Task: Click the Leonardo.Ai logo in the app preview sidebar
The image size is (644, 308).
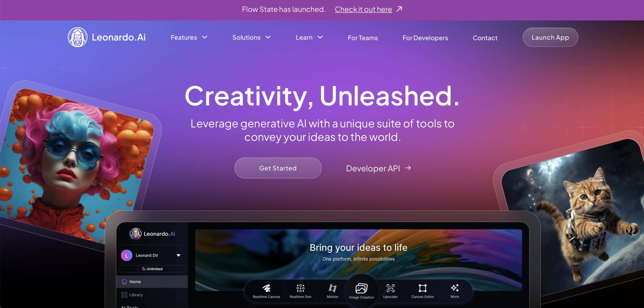Action: pyautogui.click(x=152, y=234)
